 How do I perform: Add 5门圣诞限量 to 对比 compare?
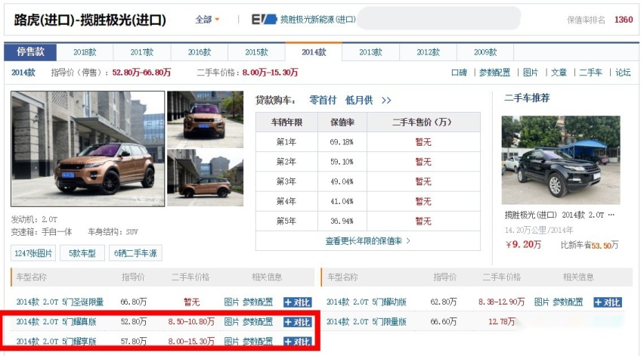(x=298, y=302)
